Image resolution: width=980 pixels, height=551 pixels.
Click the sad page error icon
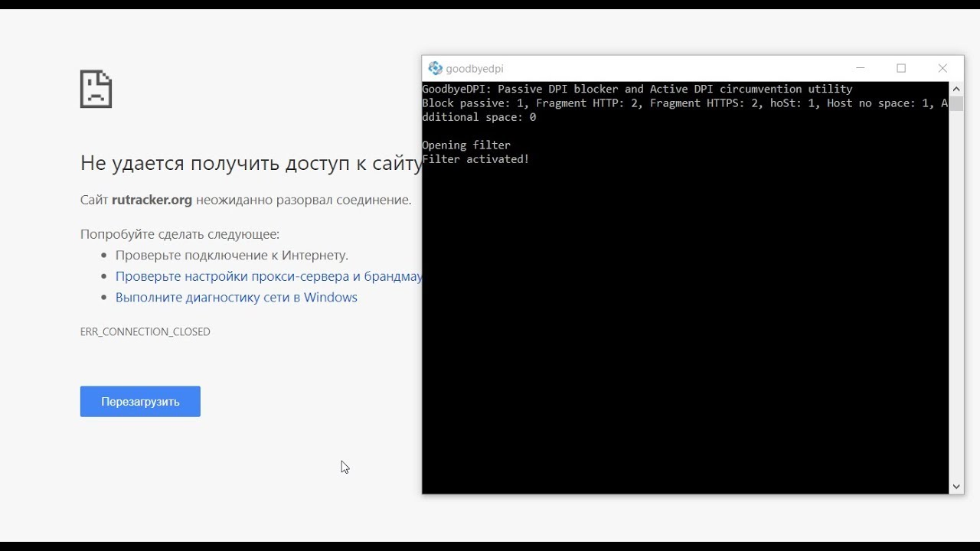[96, 89]
